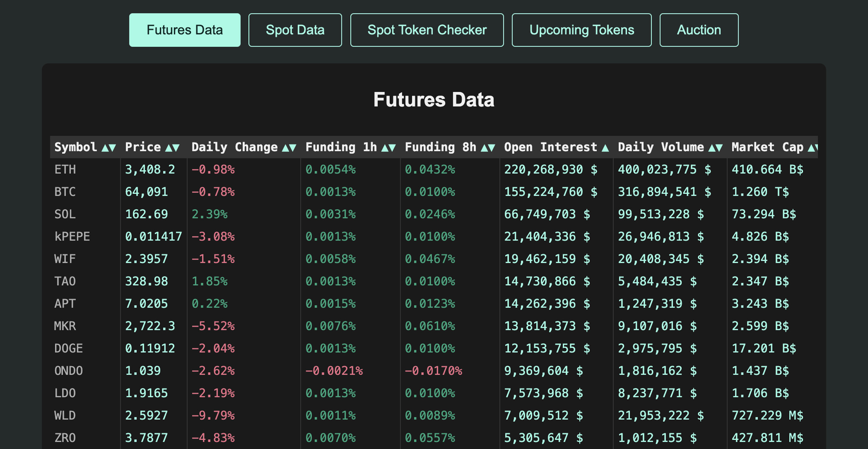Click LDO open interest 7,573,968 $
Viewport: 868px width, 449px height.
pyautogui.click(x=543, y=393)
